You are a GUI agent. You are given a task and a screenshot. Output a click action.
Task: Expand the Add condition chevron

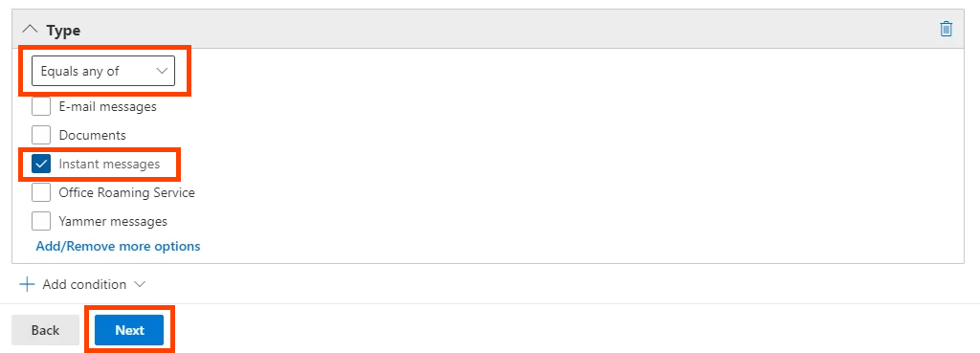point(140,284)
